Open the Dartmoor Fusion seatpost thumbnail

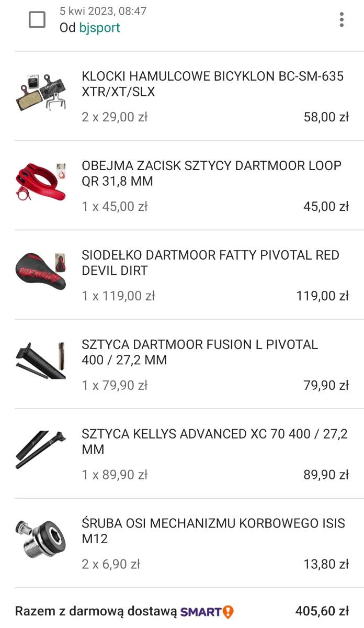pos(41,360)
